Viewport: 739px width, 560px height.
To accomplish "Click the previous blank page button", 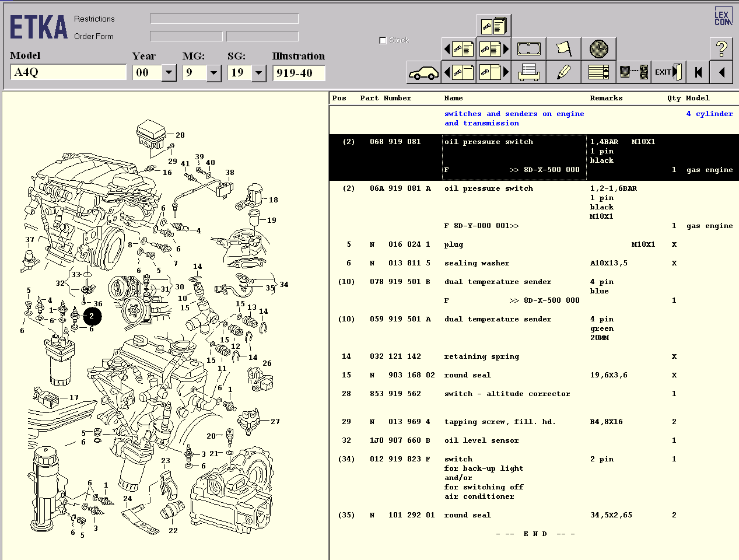I will coord(458,72).
